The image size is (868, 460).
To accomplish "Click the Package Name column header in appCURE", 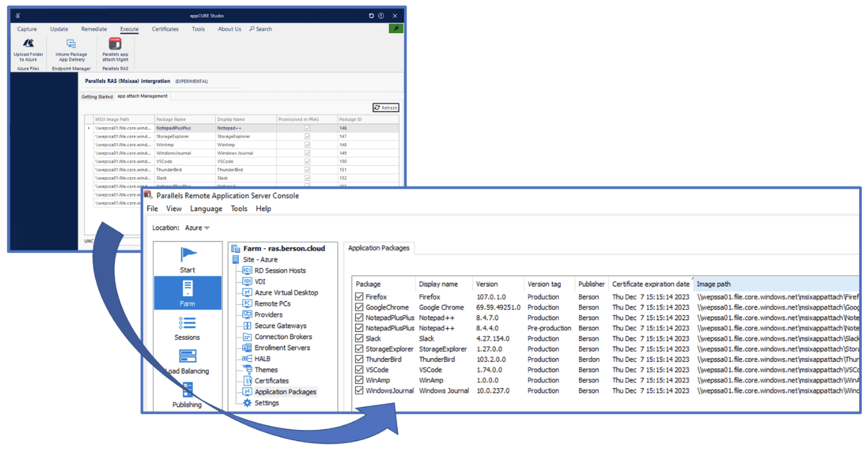I will (184, 120).
